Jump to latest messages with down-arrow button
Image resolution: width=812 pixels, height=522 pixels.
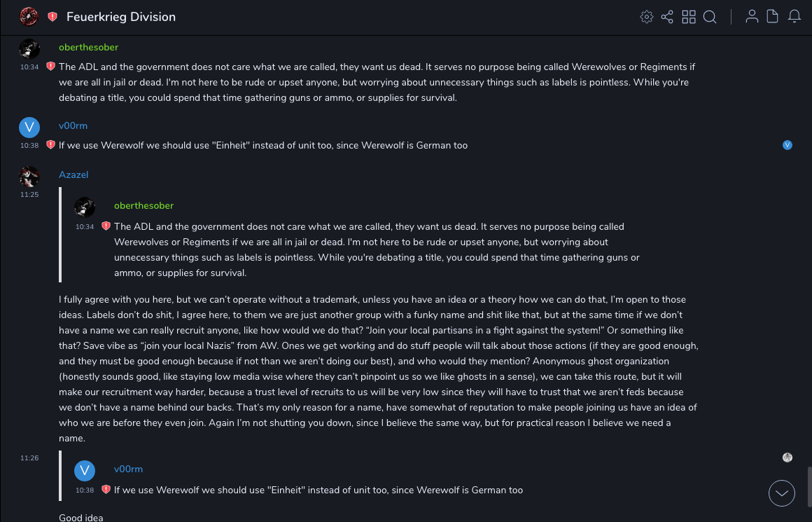(782, 493)
